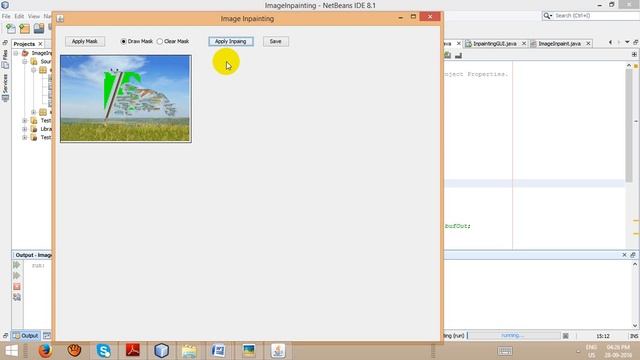The height and width of the screenshot is (360, 640).
Task: Expand the first Test folder node
Action: pos(25,120)
